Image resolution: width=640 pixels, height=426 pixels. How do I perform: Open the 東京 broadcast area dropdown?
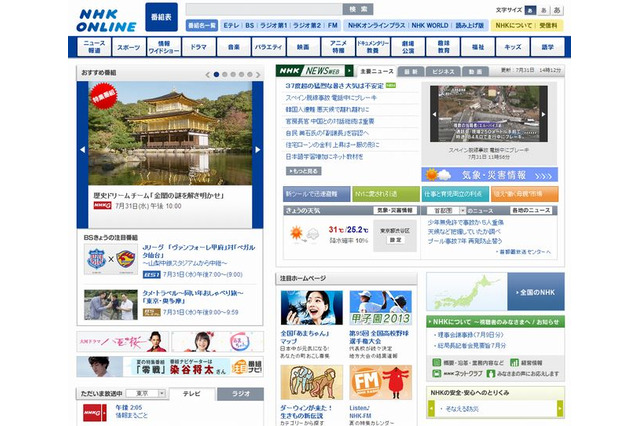[145, 393]
